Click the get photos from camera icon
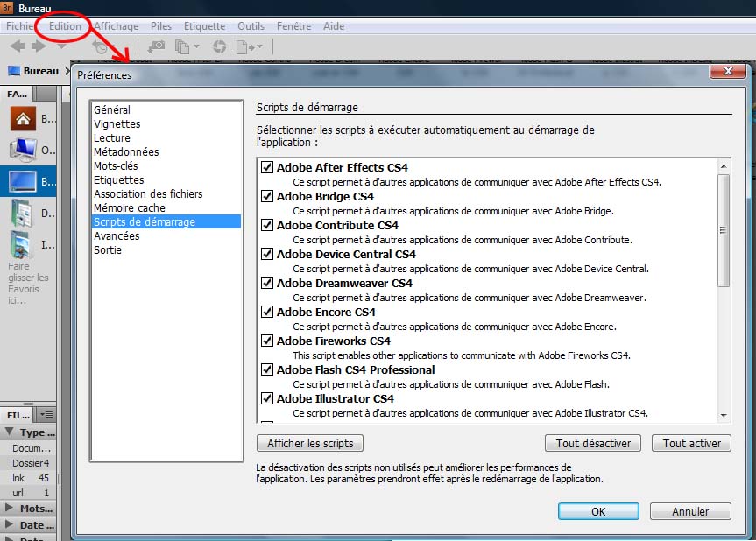Image resolution: width=756 pixels, height=541 pixels. tap(156, 46)
